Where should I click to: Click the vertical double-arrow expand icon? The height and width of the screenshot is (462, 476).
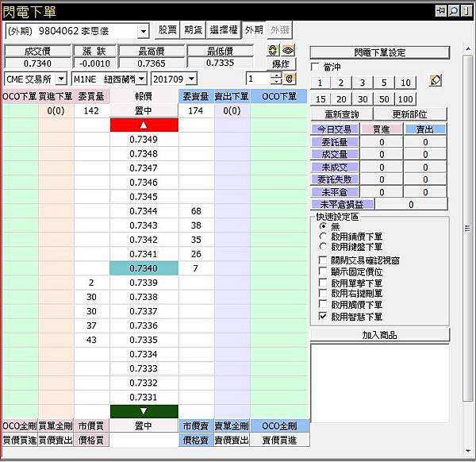[x=273, y=50]
